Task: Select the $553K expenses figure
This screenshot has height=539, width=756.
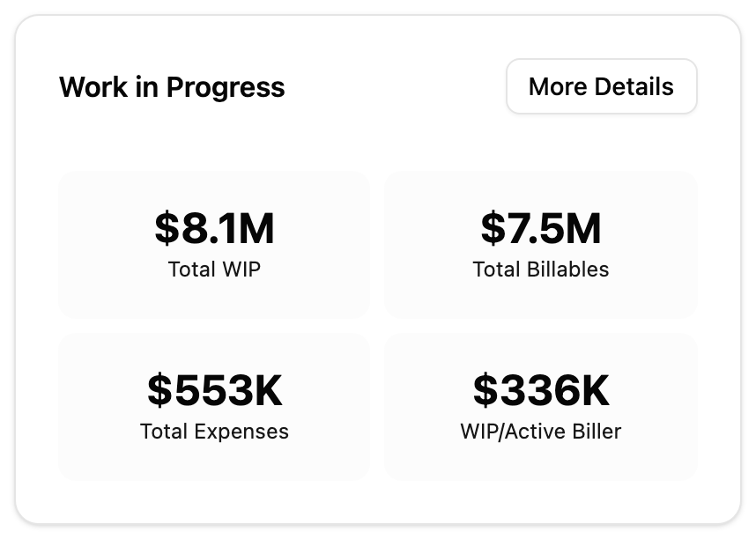Action: (214, 390)
